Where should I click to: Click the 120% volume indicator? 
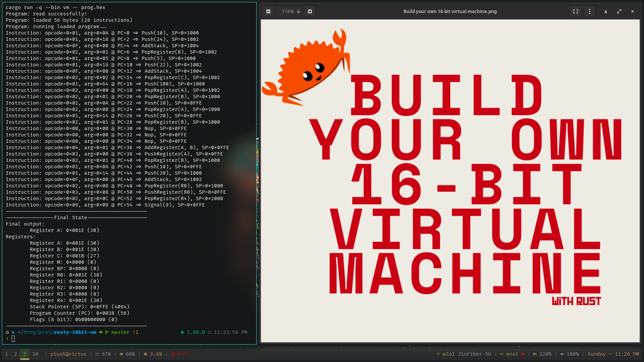click(542, 354)
